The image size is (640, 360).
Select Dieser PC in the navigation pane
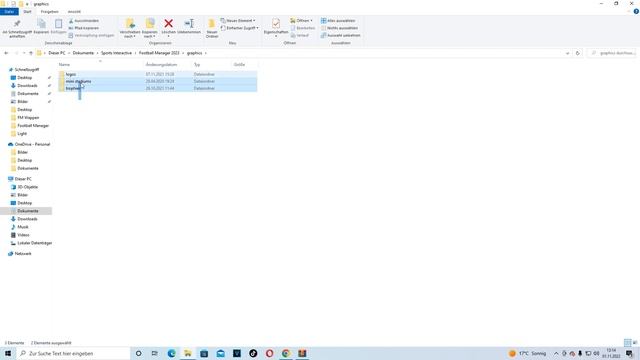coord(22,179)
